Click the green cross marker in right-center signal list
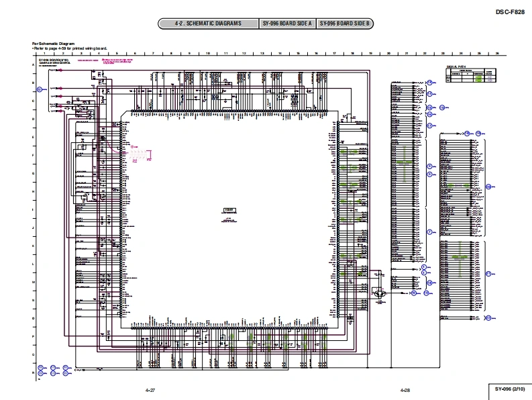Image resolution: width=532 pixels, height=400 pixels. (x=405, y=164)
